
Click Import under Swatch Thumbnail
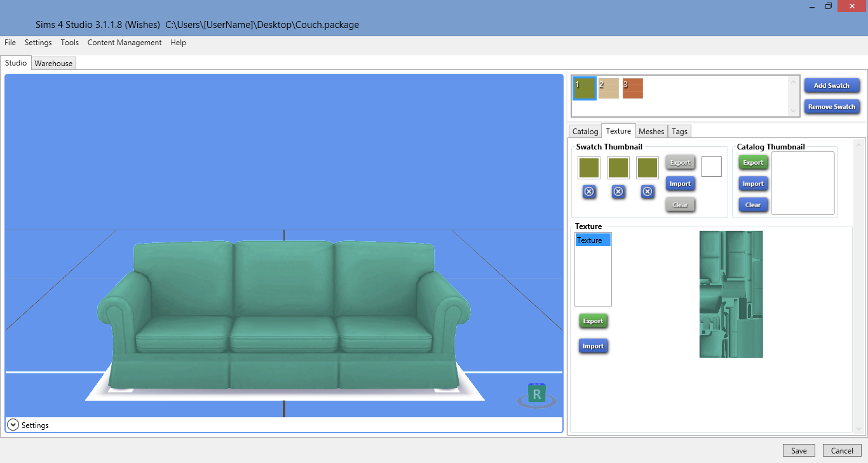680,184
